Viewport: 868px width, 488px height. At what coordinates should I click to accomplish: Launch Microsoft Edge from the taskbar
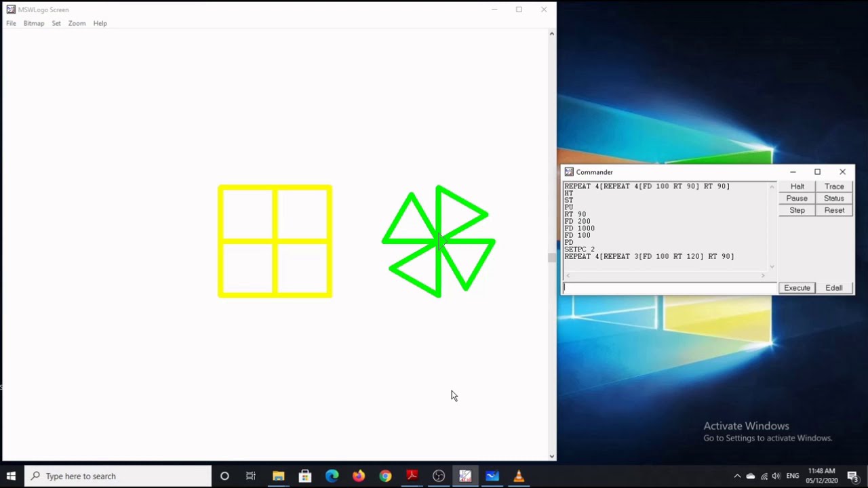click(x=332, y=476)
